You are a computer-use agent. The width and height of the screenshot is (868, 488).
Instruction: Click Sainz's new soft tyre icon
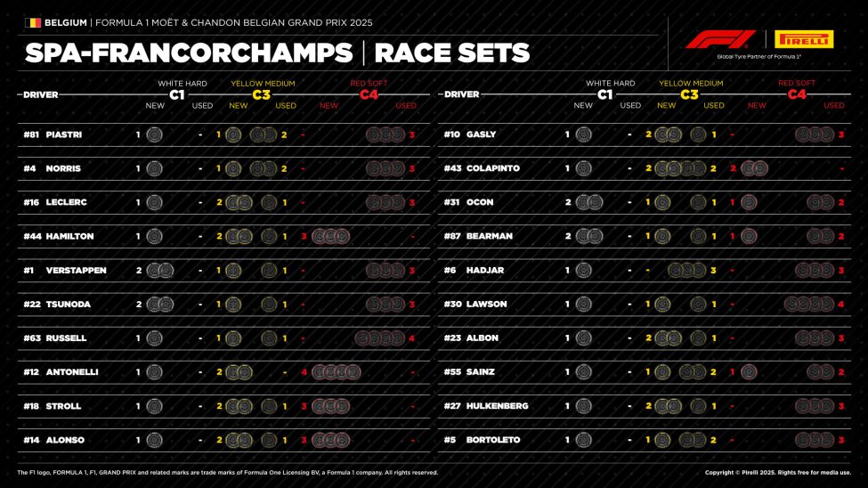click(x=748, y=372)
